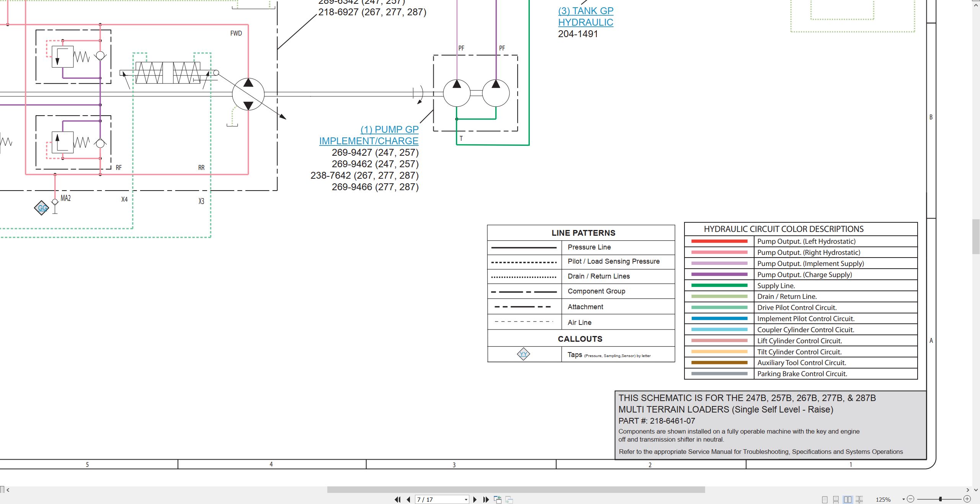
Task: Click the horizontal scrollbar thumb
Action: [516, 490]
